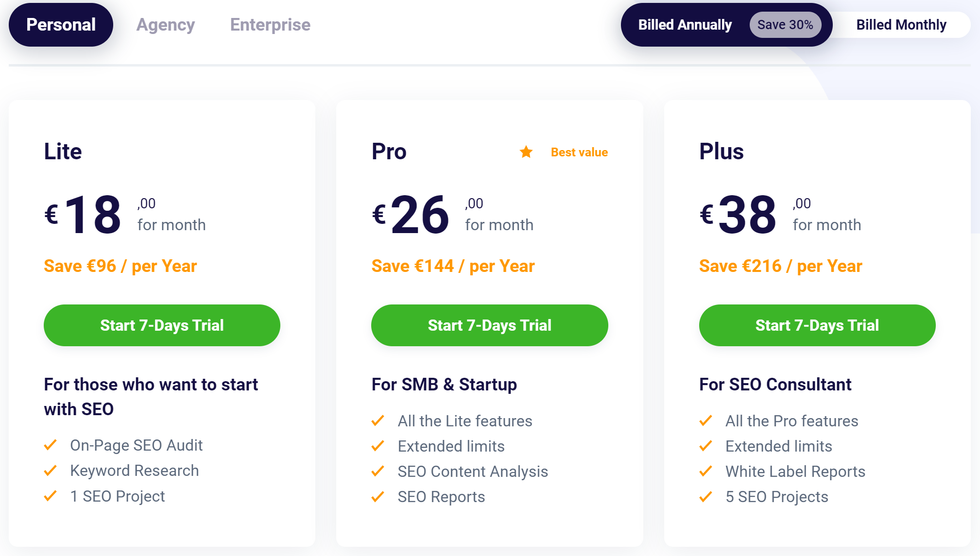Viewport: 980px width, 556px height.
Task: Click checkmark beside White Label Reports
Action: (705, 472)
